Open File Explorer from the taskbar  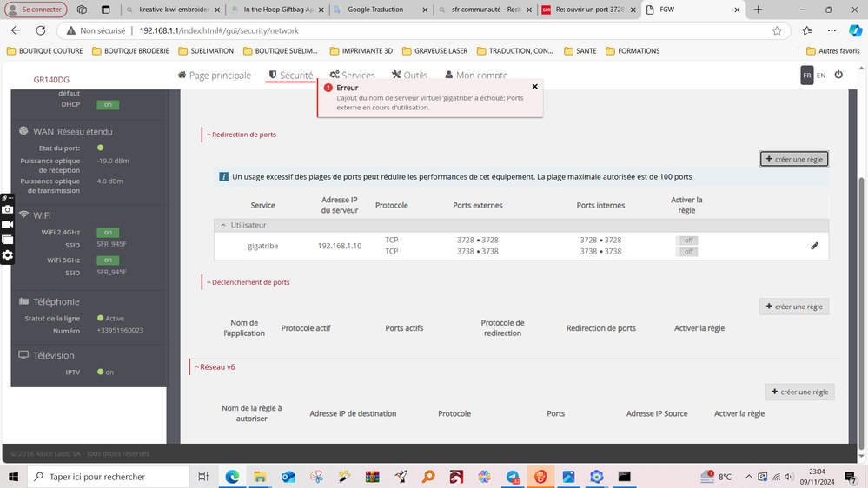[260, 477]
